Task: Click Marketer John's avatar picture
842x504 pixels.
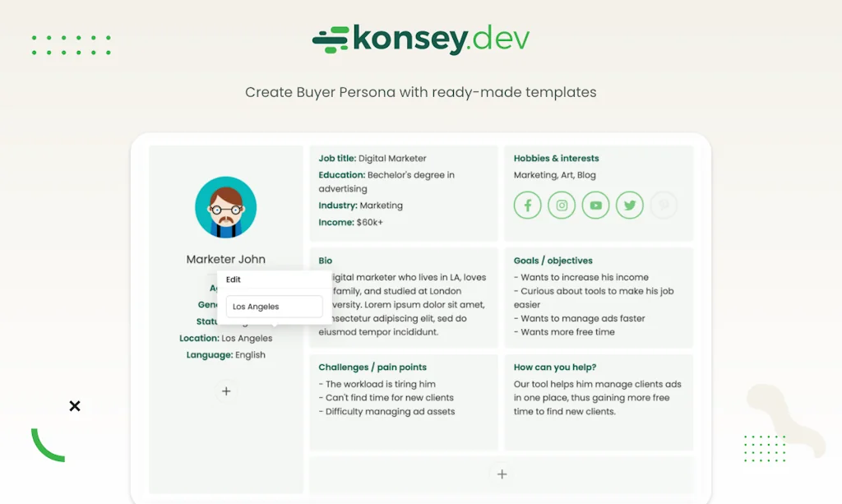Action: (x=225, y=206)
